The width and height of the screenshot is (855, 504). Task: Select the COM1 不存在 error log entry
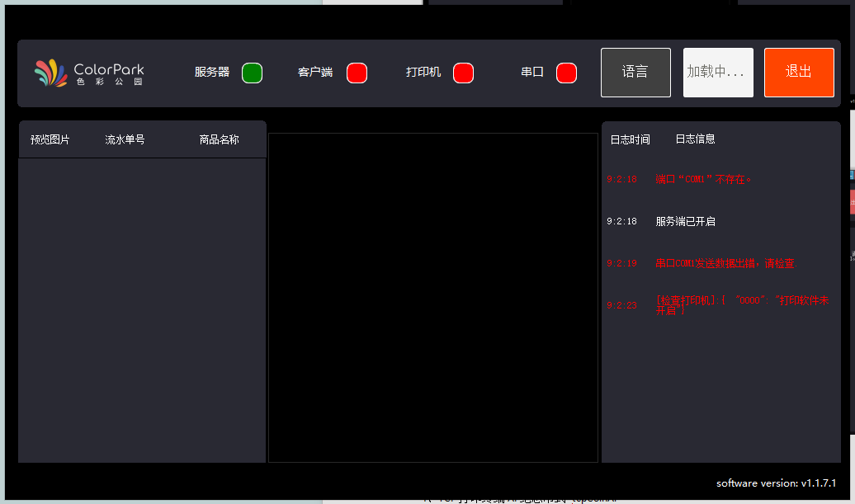click(x=703, y=179)
